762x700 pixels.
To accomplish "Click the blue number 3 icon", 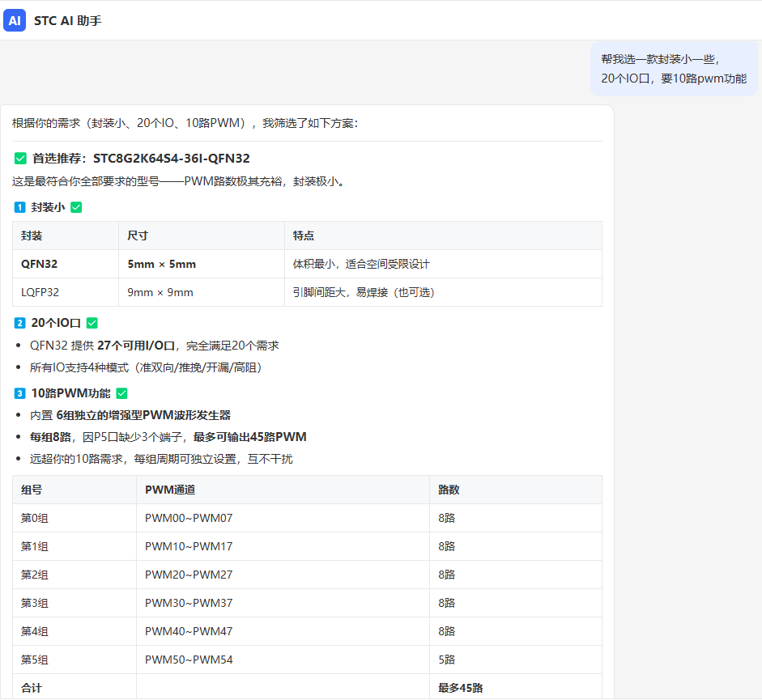I will [19, 393].
